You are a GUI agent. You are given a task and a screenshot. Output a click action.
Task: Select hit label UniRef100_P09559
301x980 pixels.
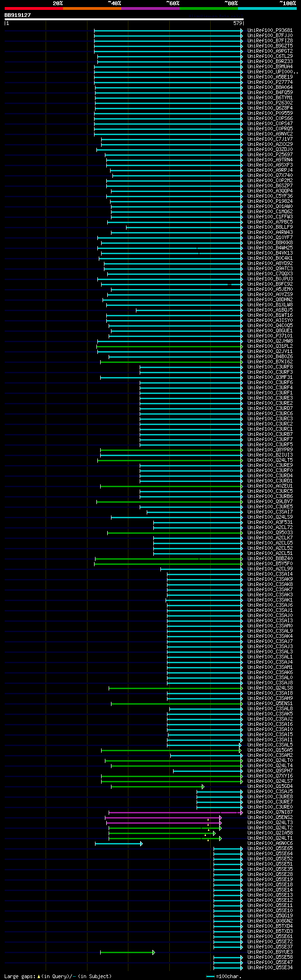coord(270,113)
